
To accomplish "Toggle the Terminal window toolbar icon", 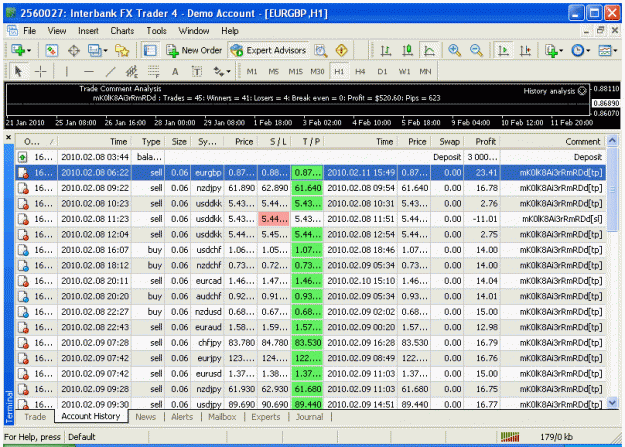I will coord(150,50).
